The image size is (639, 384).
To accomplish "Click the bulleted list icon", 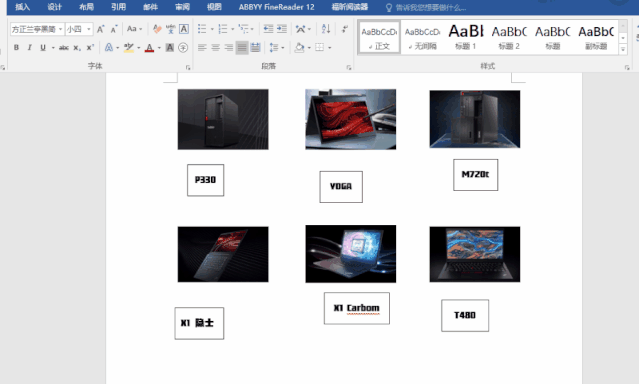I will pos(202,29).
